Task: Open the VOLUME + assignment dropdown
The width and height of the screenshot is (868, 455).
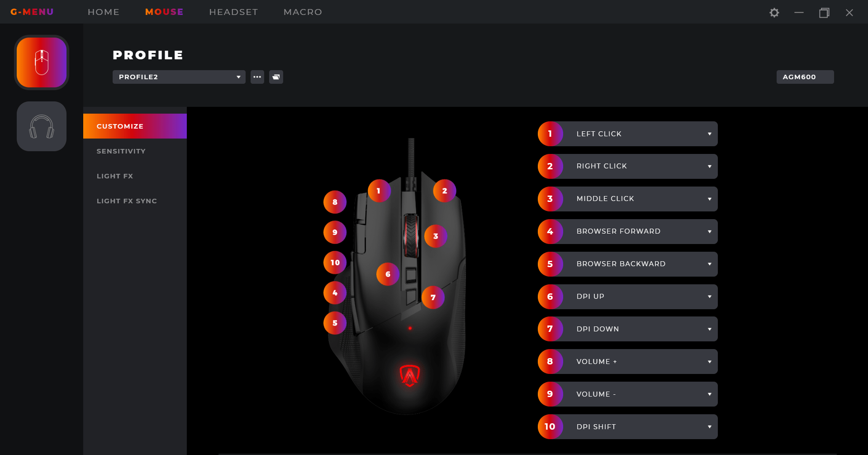Action: pyautogui.click(x=628, y=361)
